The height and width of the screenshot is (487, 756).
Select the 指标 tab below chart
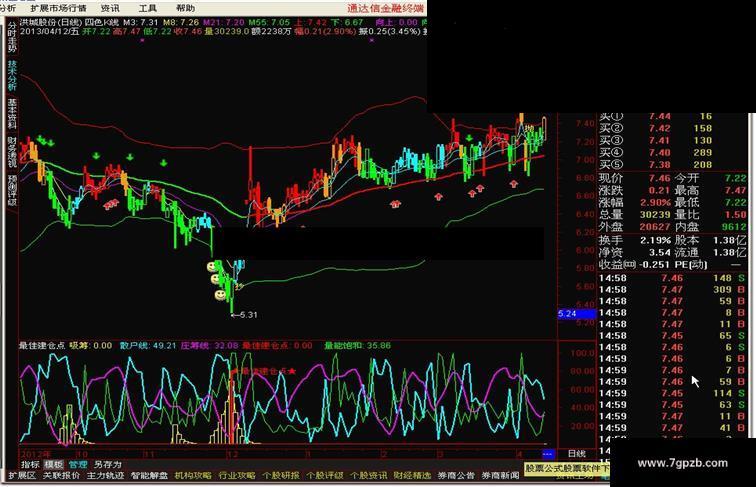click(x=30, y=464)
